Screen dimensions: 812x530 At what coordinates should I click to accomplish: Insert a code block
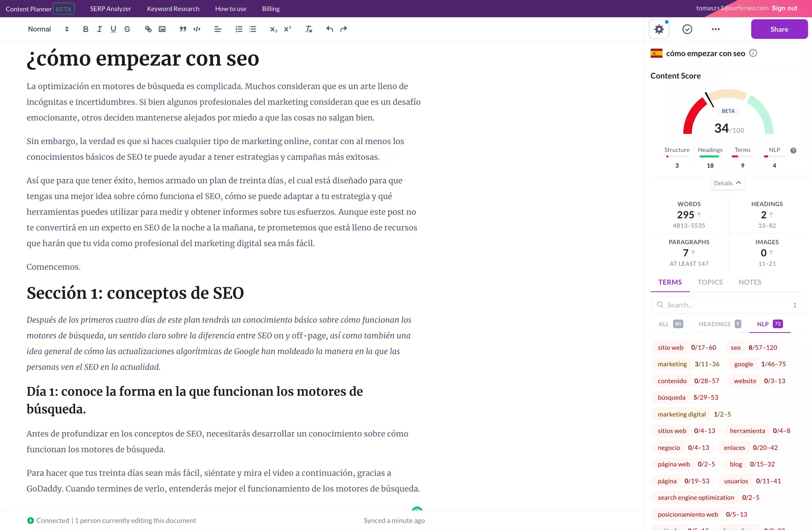pos(197,29)
